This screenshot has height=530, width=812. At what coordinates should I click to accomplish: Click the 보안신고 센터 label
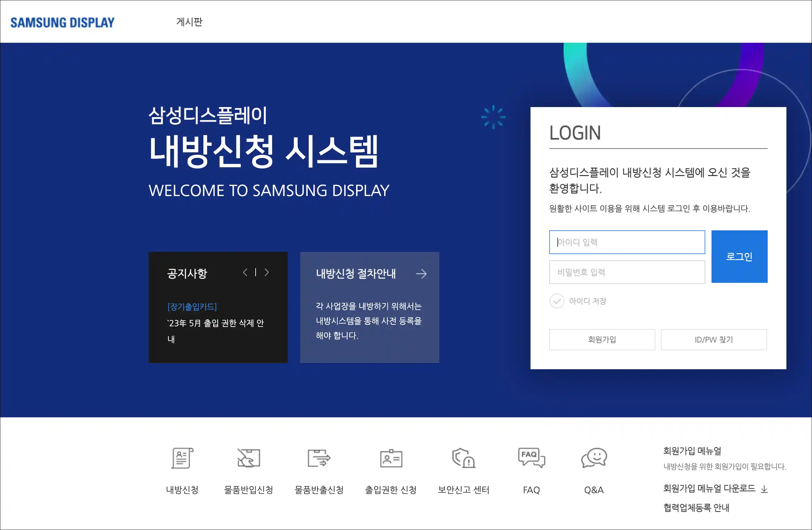[463, 490]
